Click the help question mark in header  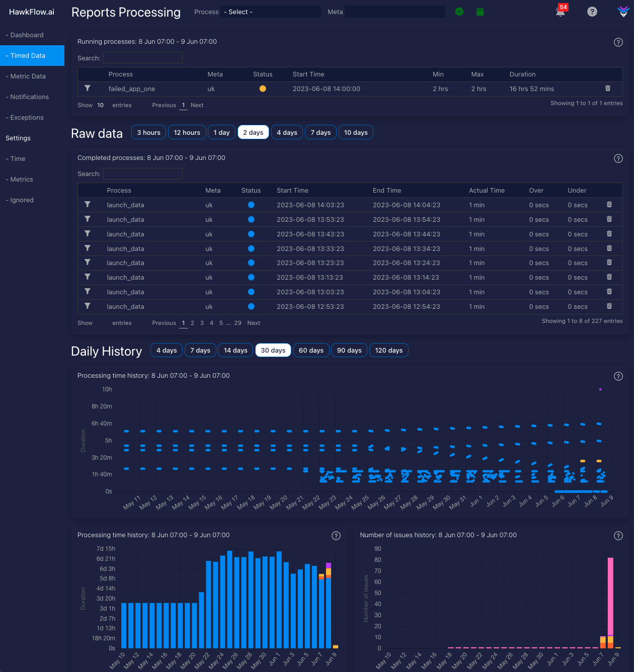pos(592,12)
